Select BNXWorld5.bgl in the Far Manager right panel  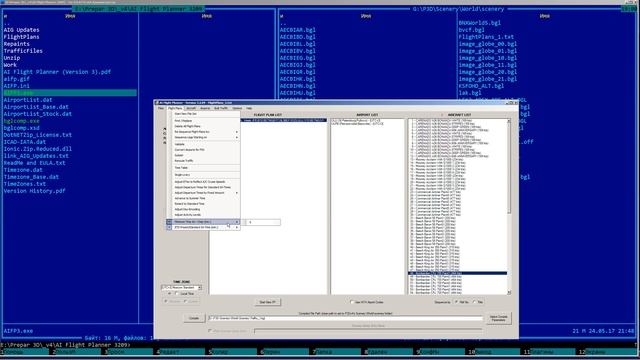tap(480, 23)
